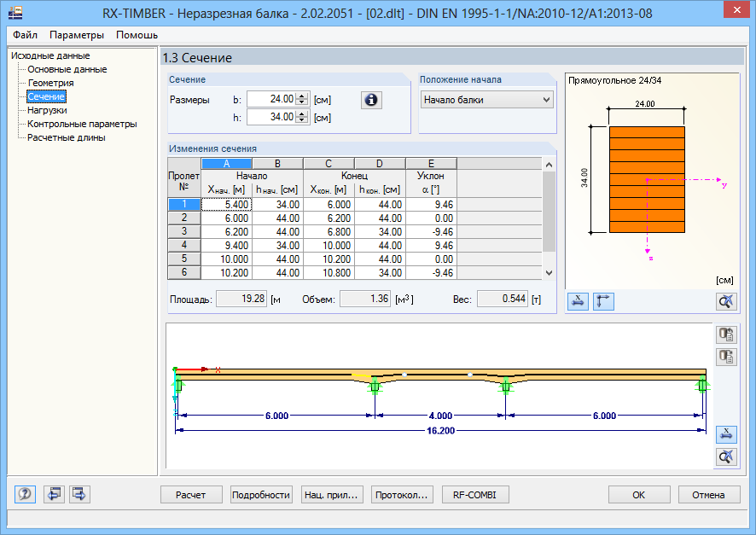Select column B header in the table
Viewport: 756px width, 535px height.
click(x=277, y=163)
